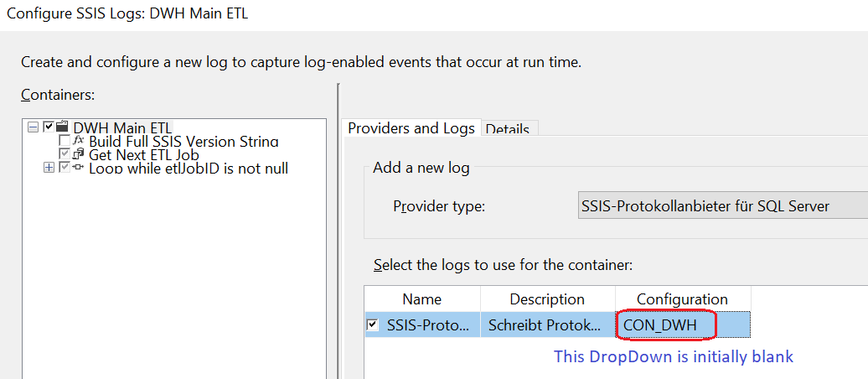Select the Providers and Logs tab
This screenshot has width=868, height=379.
pyautogui.click(x=411, y=128)
